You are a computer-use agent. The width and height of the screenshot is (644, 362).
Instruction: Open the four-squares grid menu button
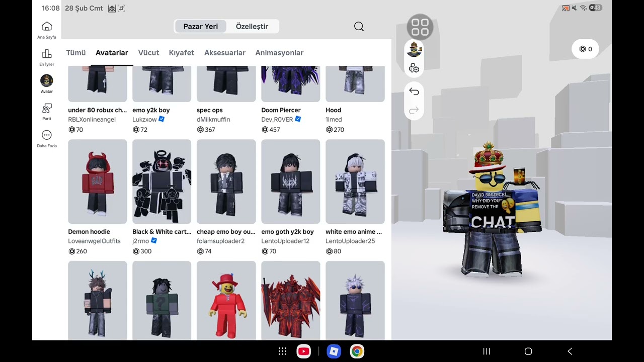[x=420, y=27]
